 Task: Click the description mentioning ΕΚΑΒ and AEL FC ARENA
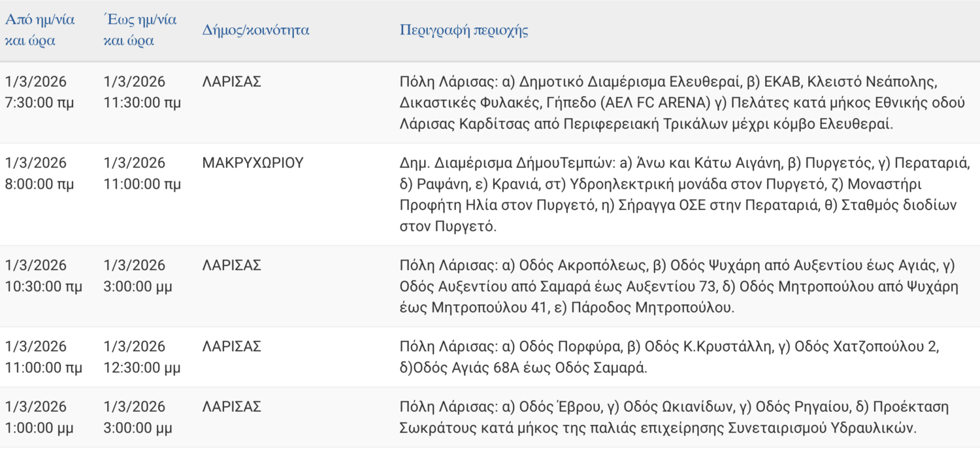tap(668, 102)
